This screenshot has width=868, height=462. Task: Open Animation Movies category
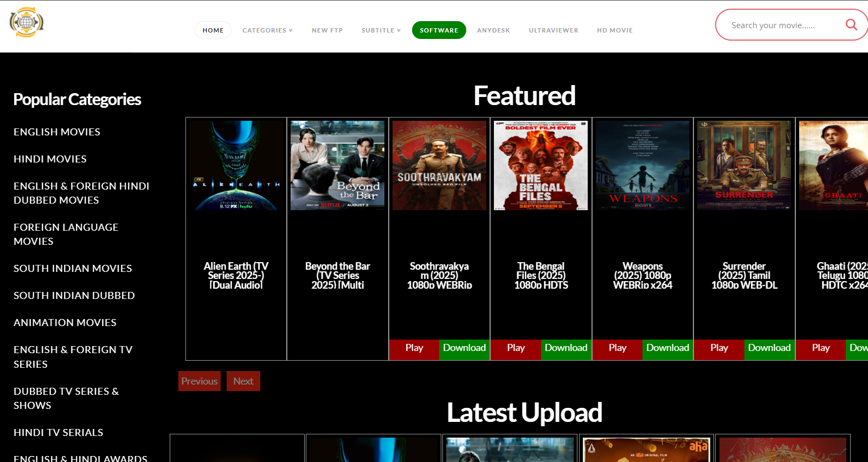click(x=65, y=323)
